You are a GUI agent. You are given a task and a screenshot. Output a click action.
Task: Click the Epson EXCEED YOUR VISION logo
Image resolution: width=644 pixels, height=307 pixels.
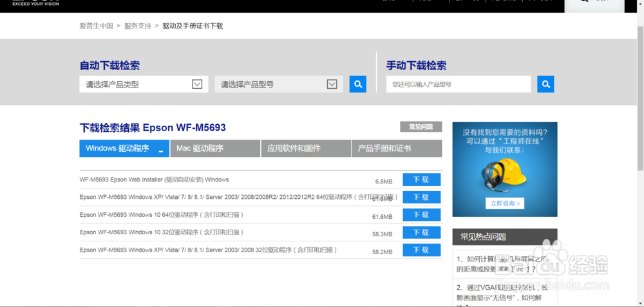35,3
